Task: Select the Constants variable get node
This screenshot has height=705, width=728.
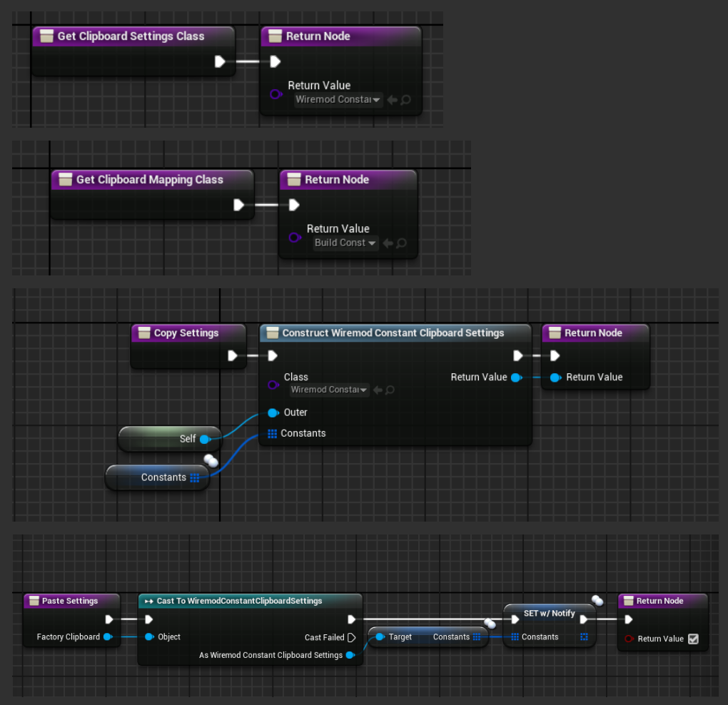Action: [x=158, y=477]
